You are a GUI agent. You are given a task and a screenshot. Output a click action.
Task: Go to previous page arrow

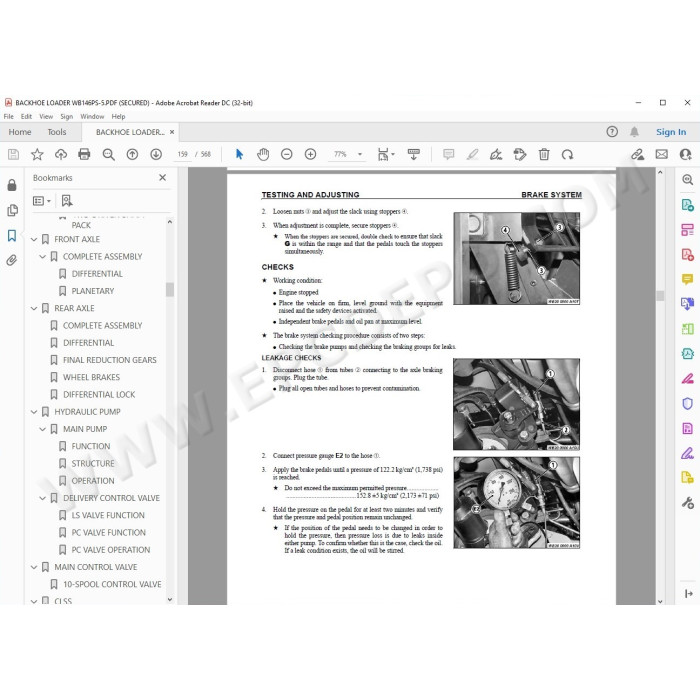132,154
